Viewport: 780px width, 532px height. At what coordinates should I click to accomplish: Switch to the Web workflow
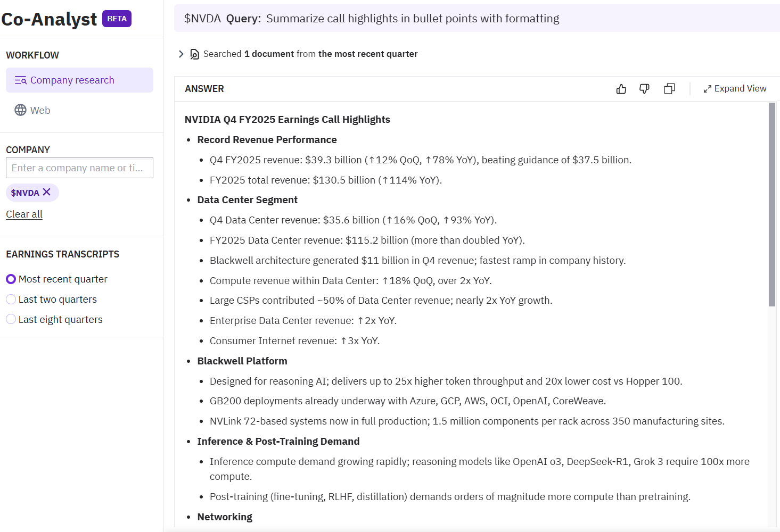pos(40,110)
